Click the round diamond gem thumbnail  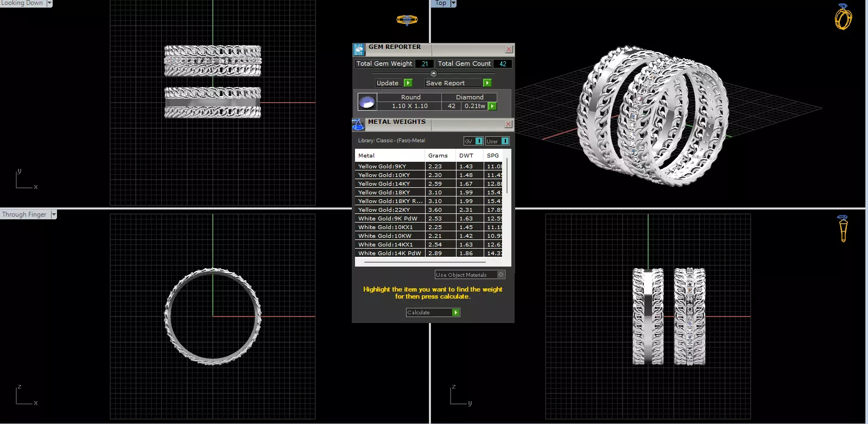click(367, 102)
